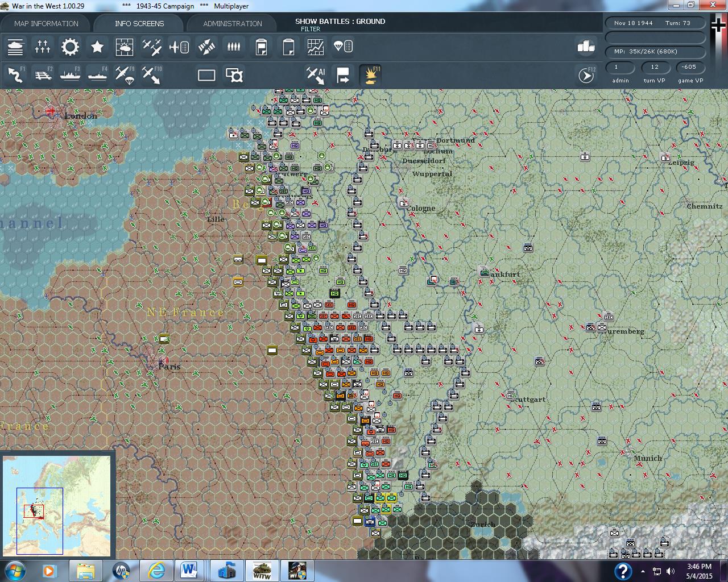
Task: Click the MP: 35K/26K (680K) readout
Action: point(655,52)
